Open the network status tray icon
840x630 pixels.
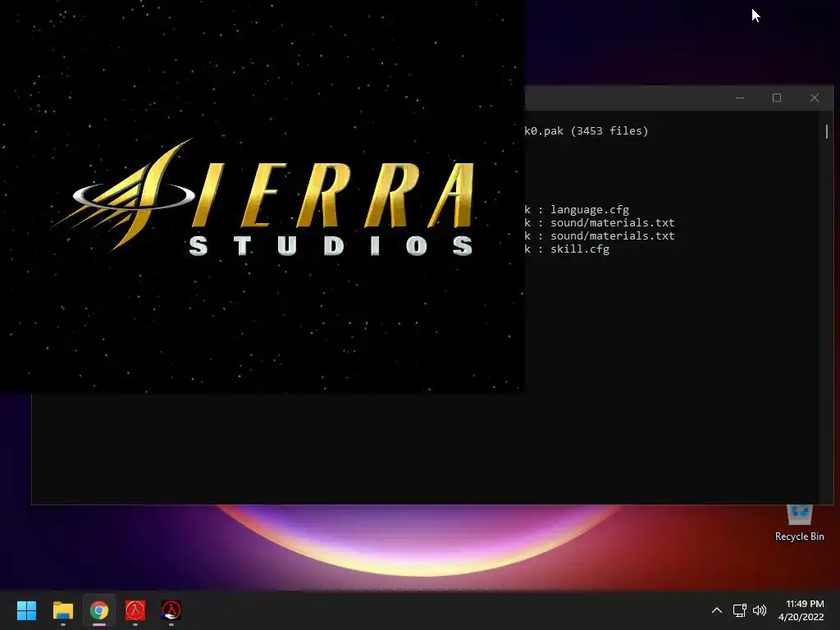(x=739, y=610)
